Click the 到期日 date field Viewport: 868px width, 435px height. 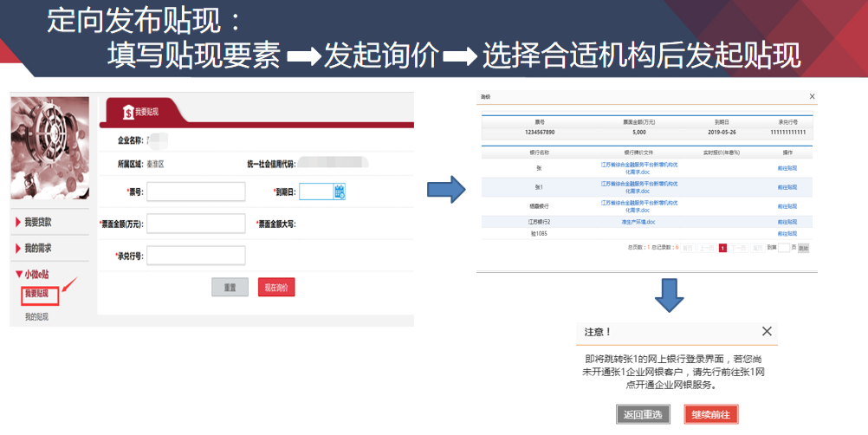316,192
